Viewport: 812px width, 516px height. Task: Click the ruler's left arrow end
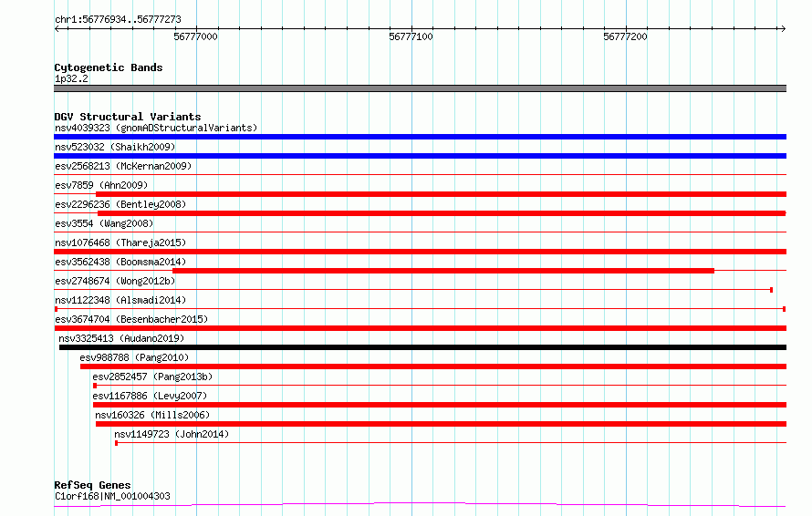57,29
